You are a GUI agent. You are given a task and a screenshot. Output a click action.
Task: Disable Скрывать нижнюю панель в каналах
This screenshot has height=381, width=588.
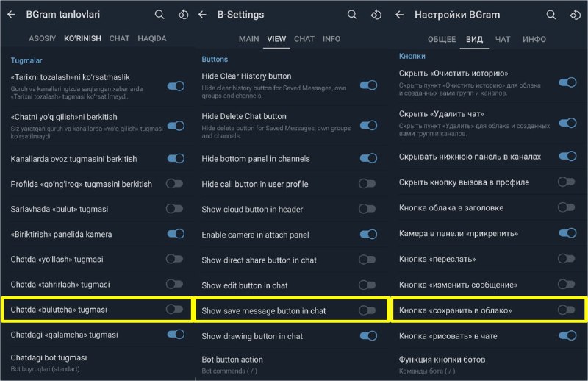tap(567, 156)
